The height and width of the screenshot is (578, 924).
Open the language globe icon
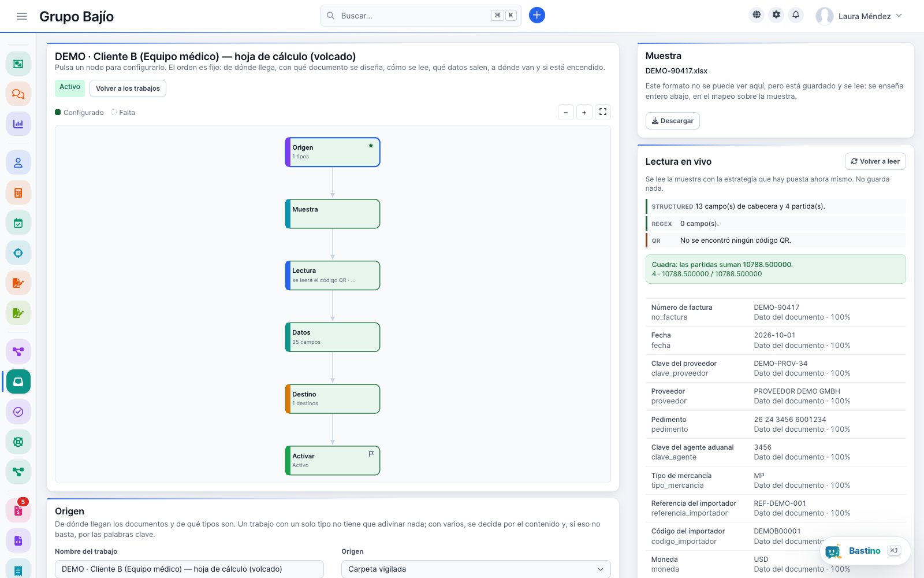(757, 15)
